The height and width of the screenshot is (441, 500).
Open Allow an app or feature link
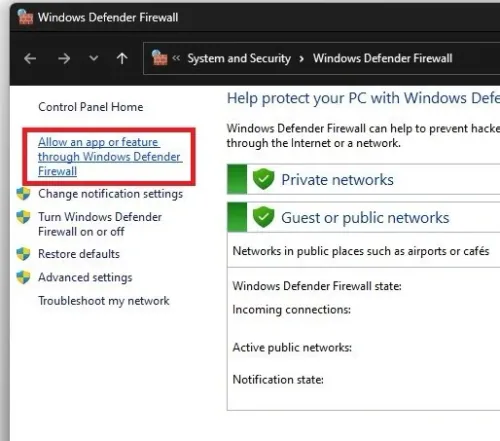(x=110, y=156)
